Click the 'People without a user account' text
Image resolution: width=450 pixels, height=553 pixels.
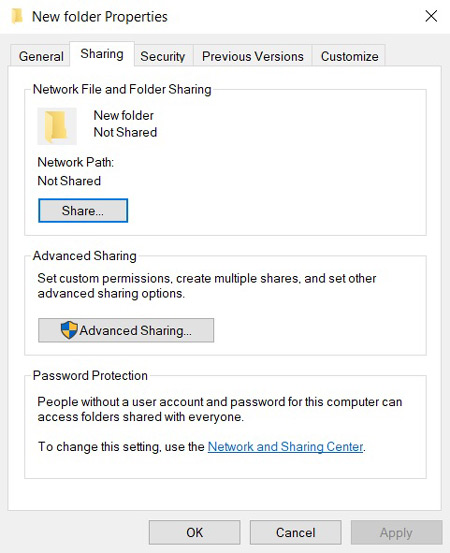(x=220, y=409)
